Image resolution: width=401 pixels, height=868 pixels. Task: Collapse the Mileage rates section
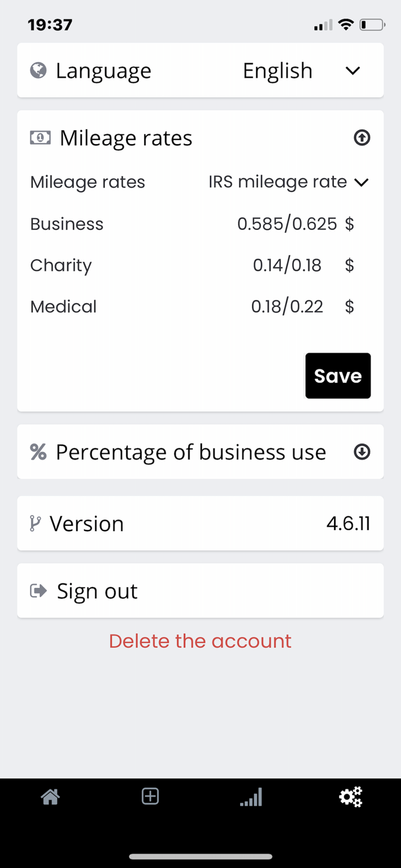362,138
